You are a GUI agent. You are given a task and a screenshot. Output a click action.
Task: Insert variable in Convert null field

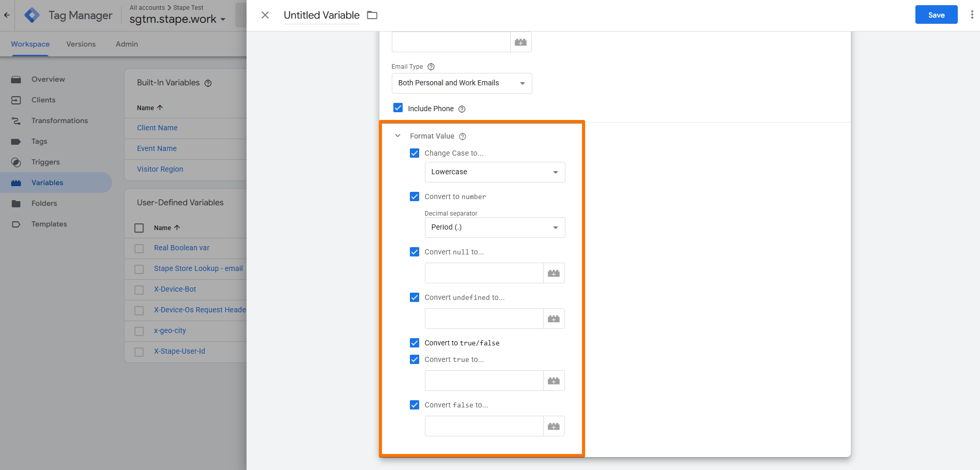554,273
